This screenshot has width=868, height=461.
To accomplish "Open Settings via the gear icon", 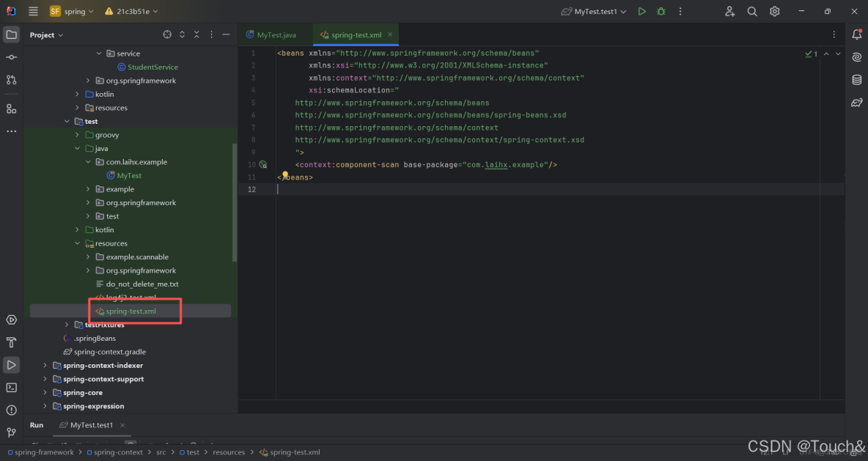I will click(775, 10).
